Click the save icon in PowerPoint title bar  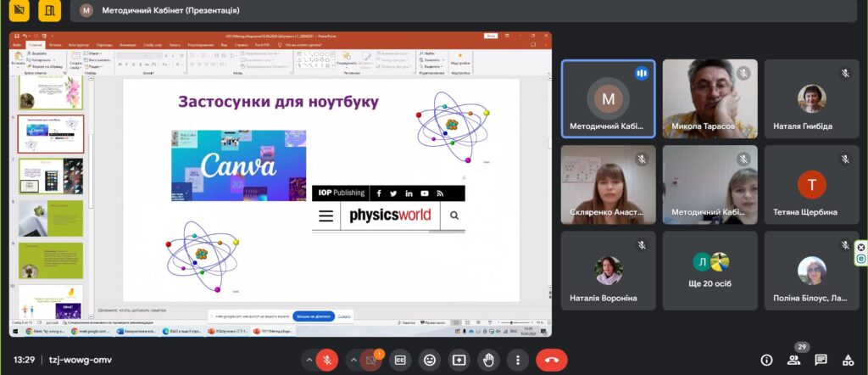[17, 36]
